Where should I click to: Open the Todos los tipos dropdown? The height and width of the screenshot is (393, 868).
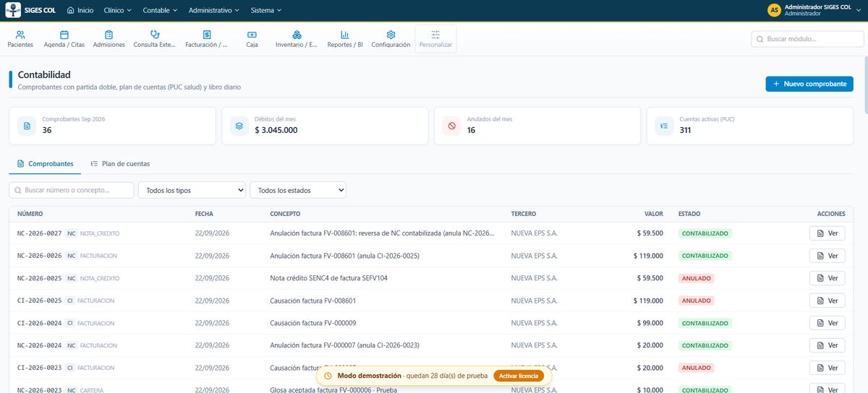pos(192,190)
